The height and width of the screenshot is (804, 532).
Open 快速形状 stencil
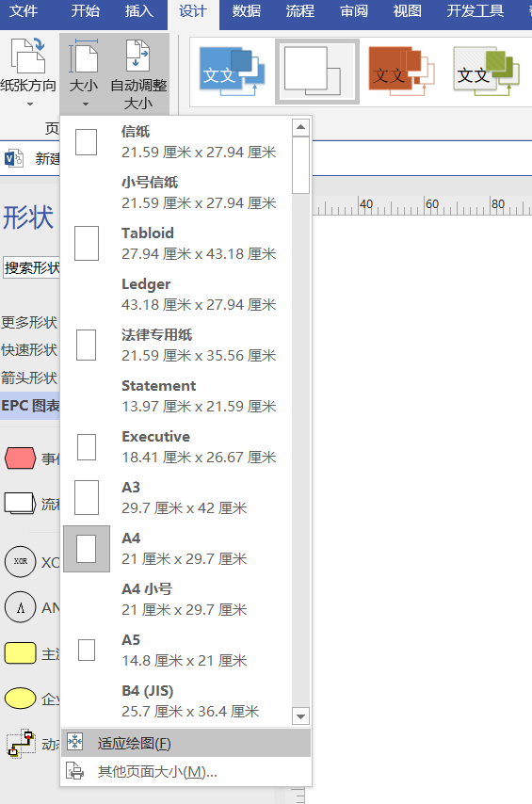(29, 350)
